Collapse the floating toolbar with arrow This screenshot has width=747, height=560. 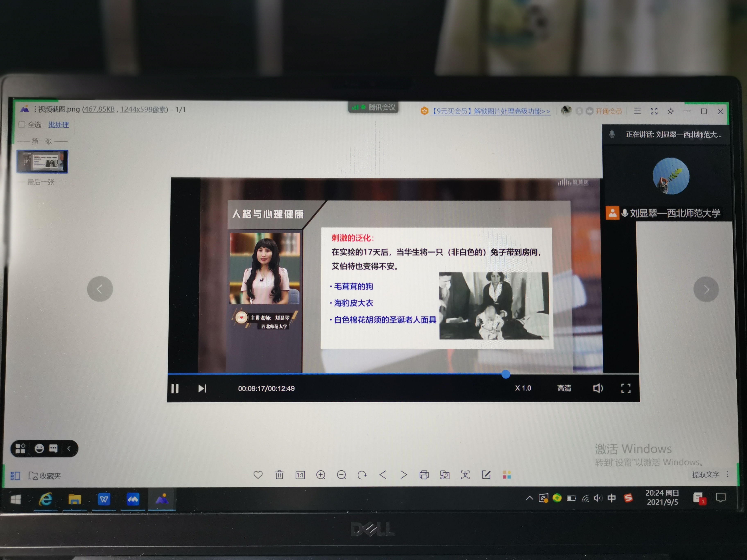pyautogui.click(x=69, y=449)
